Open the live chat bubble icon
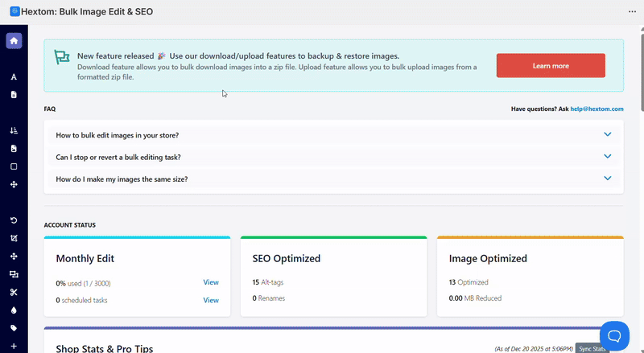The width and height of the screenshot is (644, 353). coord(614,336)
